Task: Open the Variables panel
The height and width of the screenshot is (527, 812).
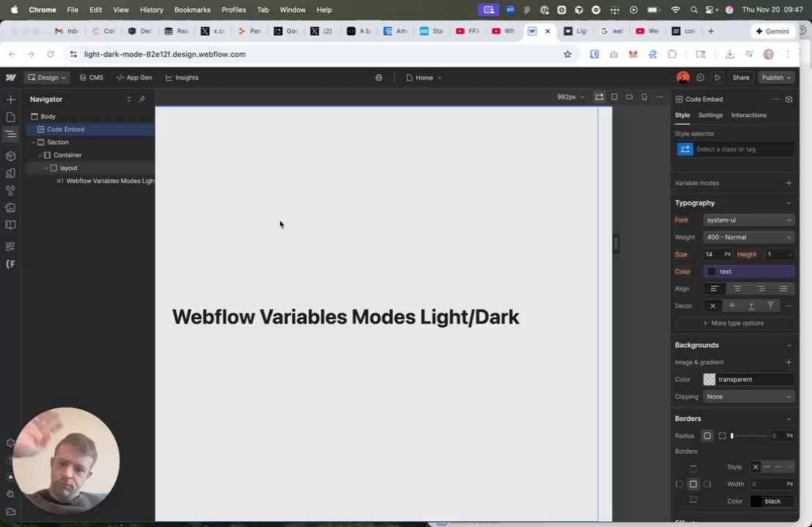Action: coord(10,190)
